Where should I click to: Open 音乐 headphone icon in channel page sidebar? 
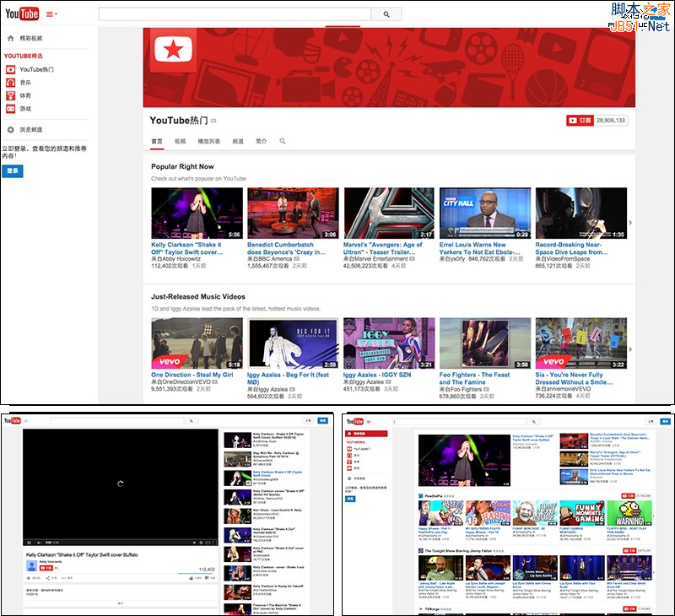[x=11, y=83]
